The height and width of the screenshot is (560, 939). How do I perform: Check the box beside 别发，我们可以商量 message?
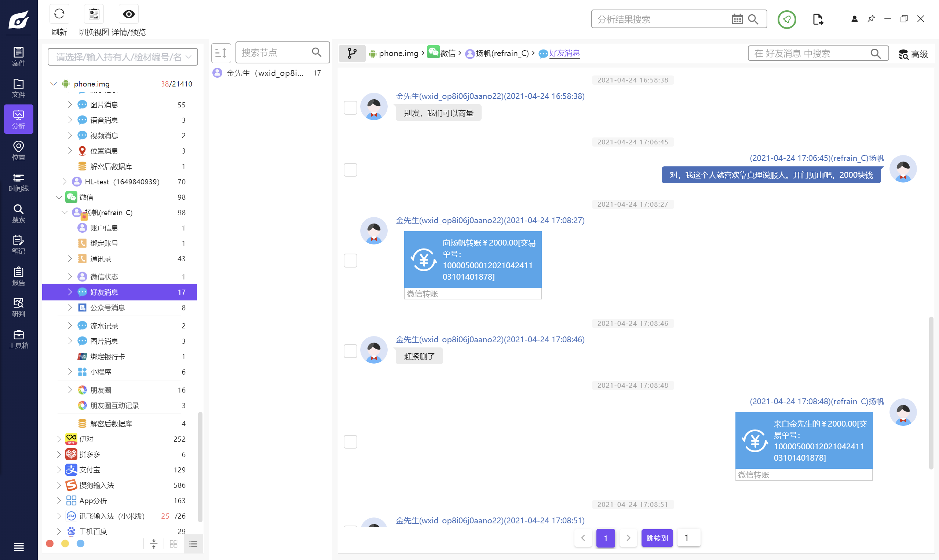[350, 107]
